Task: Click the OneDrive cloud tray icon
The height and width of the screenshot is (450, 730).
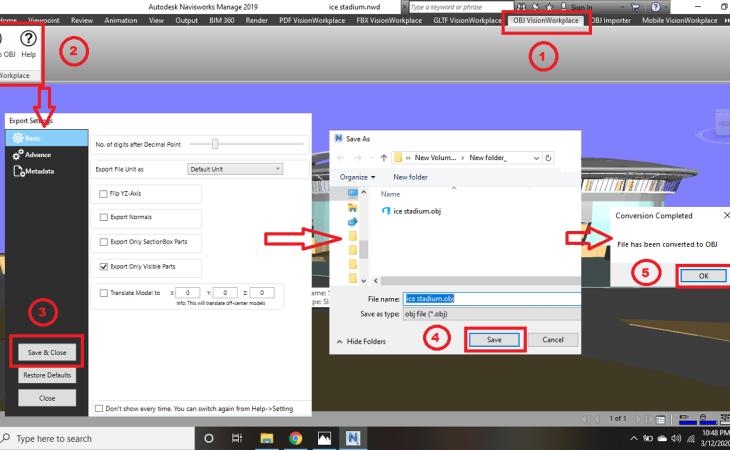Action: tap(662, 438)
